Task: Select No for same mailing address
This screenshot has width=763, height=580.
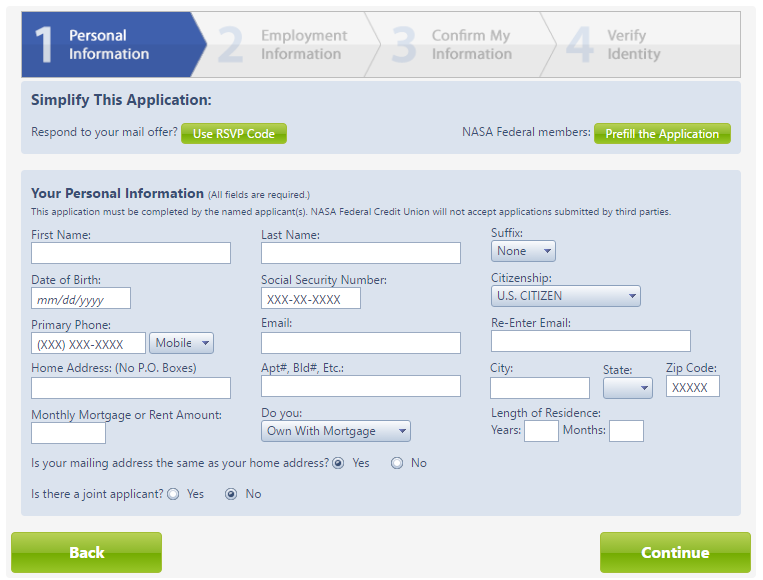Action: (397, 463)
